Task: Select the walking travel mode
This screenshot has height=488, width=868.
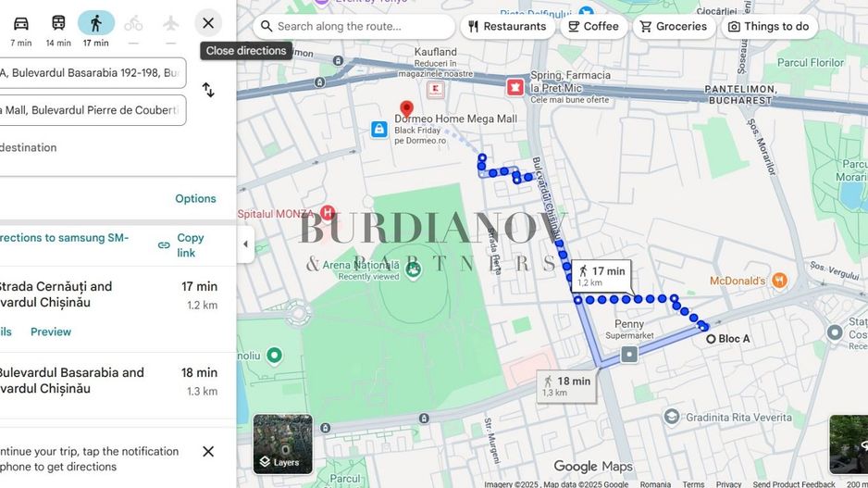Action: (95, 30)
